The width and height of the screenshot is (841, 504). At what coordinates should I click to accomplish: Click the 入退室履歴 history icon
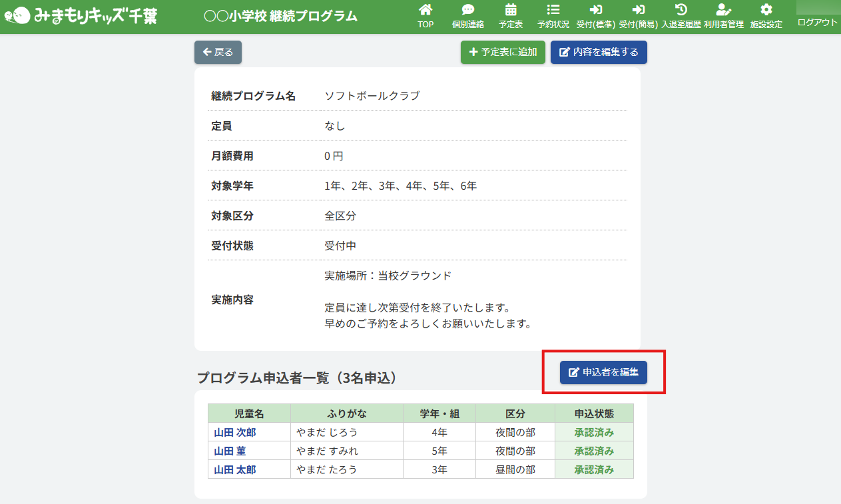click(x=681, y=10)
